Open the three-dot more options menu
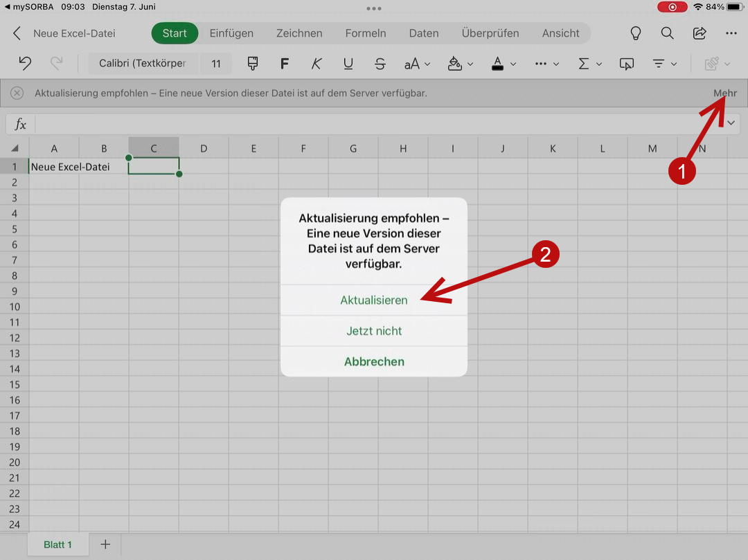Image resolution: width=748 pixels, height=560 pixels. pos(731,33)
